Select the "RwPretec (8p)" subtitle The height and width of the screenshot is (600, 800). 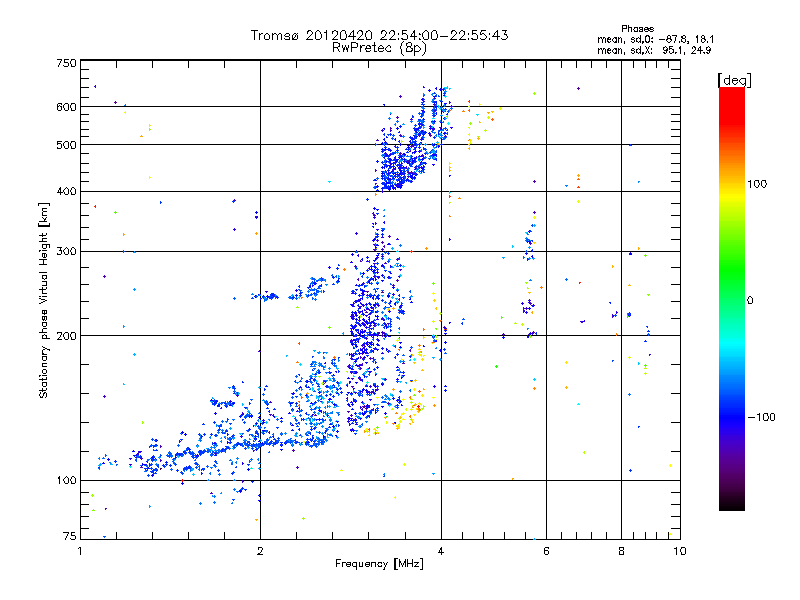pyautogui.click(x=379, y=48)
